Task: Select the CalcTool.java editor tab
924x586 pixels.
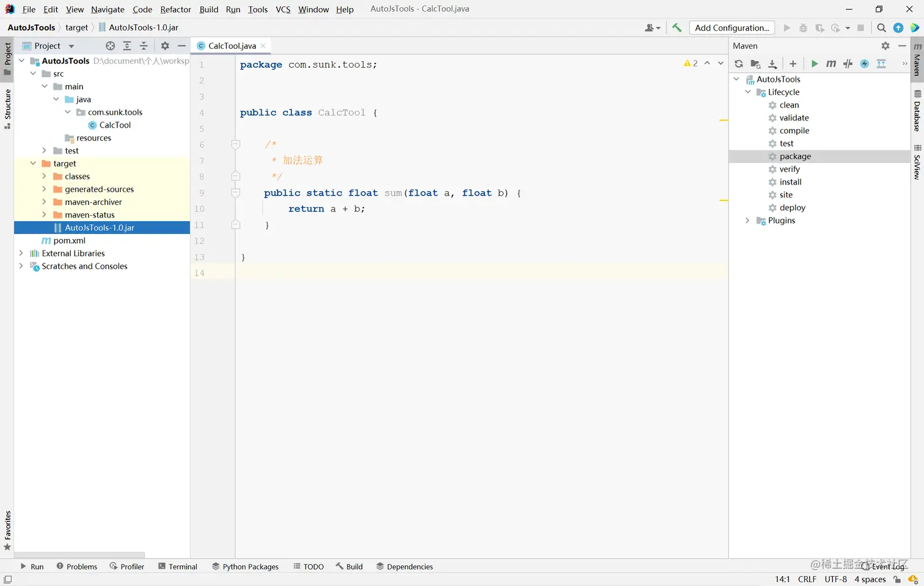Action: point(232,46)
